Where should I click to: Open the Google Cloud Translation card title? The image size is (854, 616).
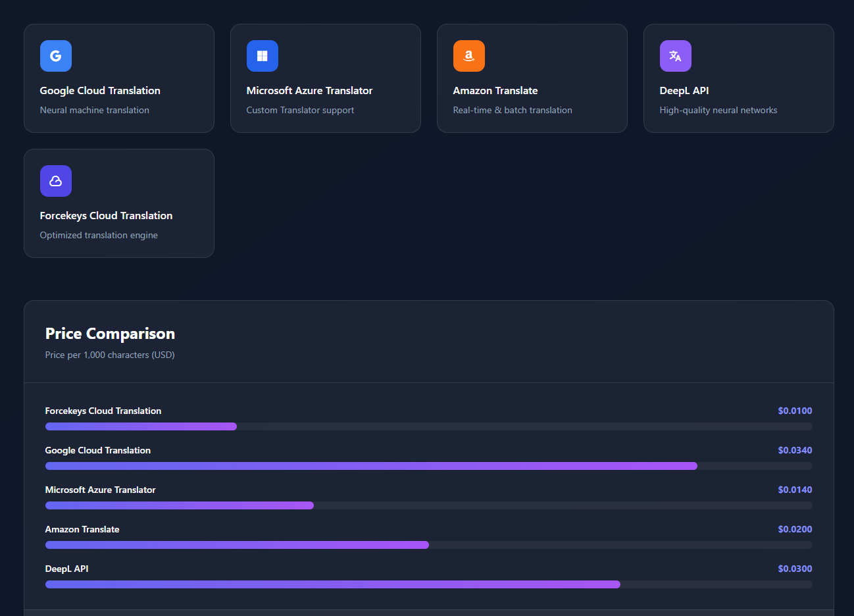(x=100, y=91)
